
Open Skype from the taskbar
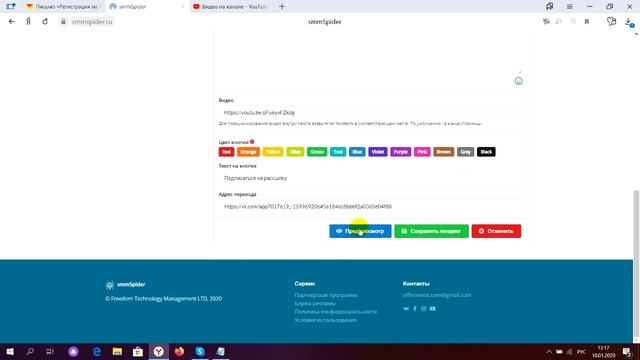pos(200,351)
